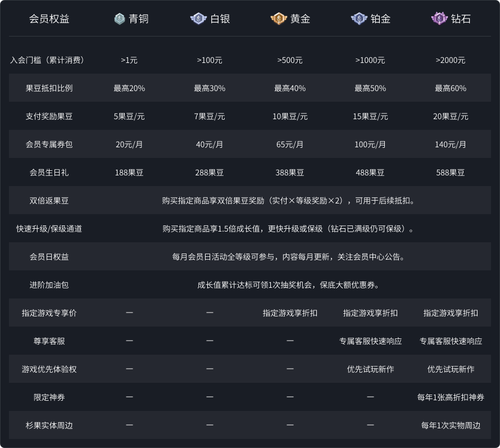Select the 成长值累计达标可领1次抽奖机会 description
Screen dimensions: 500x448
[x=288, y=284]
